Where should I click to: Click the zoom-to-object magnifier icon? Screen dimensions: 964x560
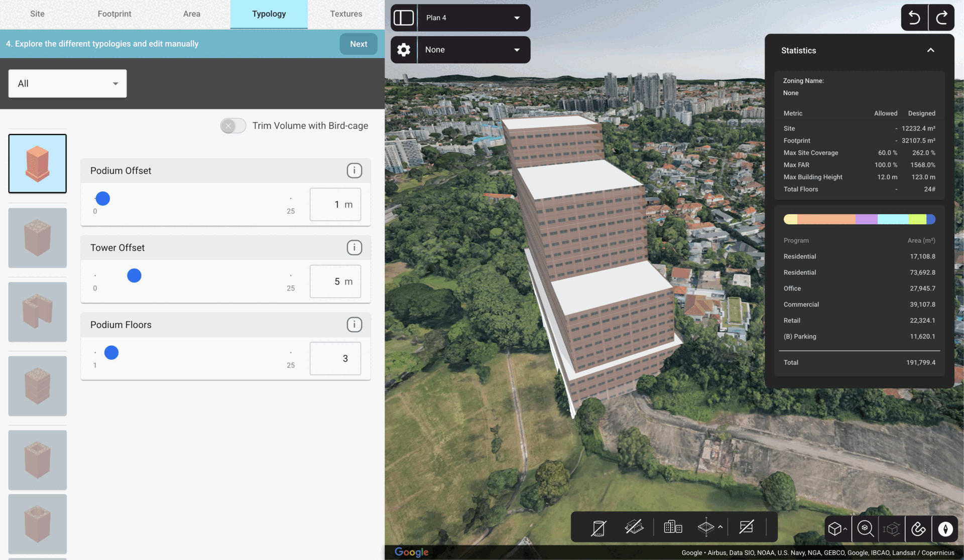pos(865,528)
